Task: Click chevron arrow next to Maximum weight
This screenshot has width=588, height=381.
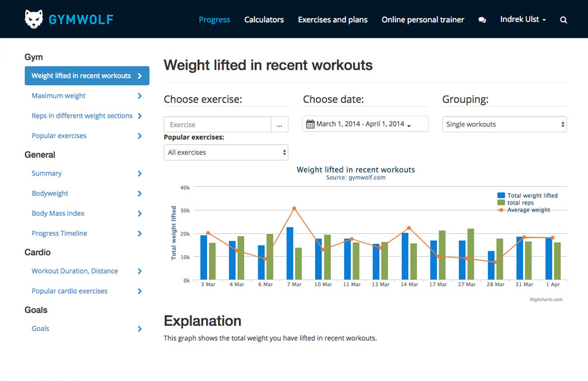Action: (x=140, y=96)
